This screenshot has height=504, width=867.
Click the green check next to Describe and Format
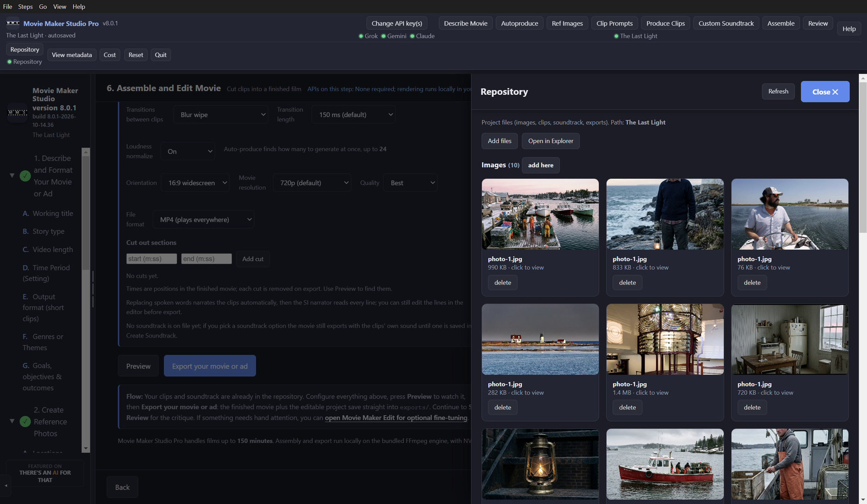pyautogui.click(x=25, y=176)
